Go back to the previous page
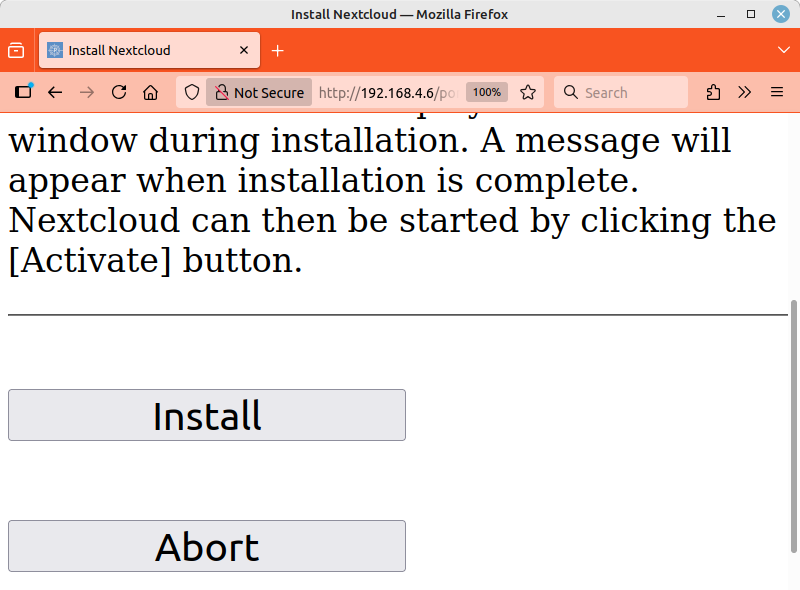800x590 pixels. click(55, 92)
